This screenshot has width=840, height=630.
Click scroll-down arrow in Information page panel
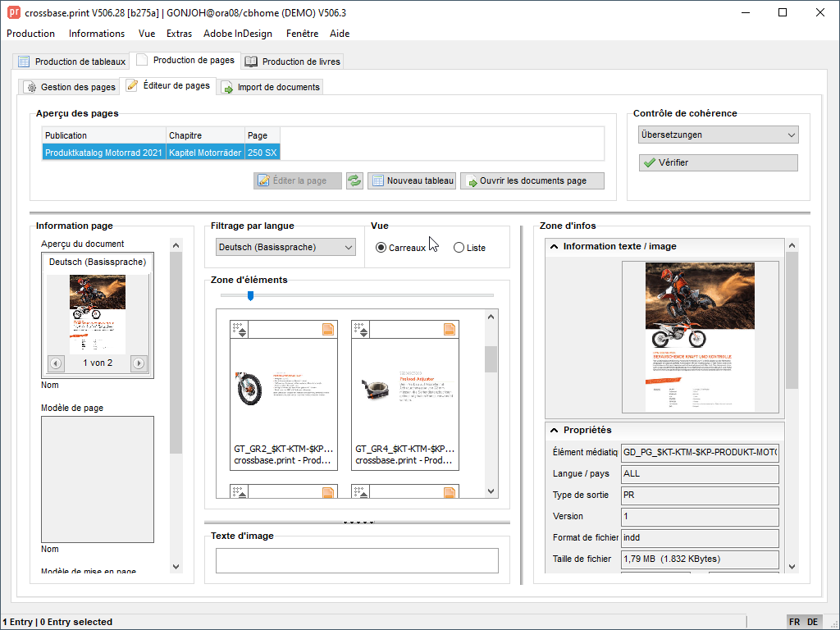coord(176,566)
